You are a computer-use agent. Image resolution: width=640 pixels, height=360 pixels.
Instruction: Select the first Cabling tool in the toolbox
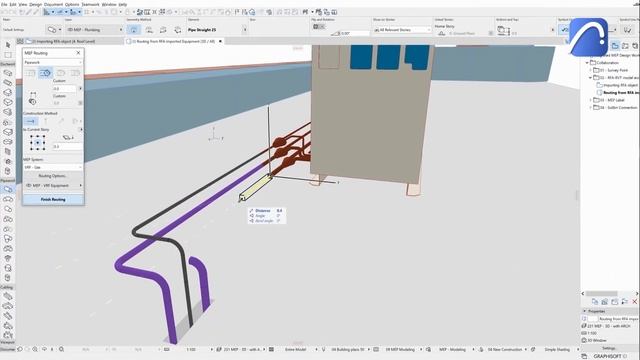pyautogui.click(x=7, y=296)
